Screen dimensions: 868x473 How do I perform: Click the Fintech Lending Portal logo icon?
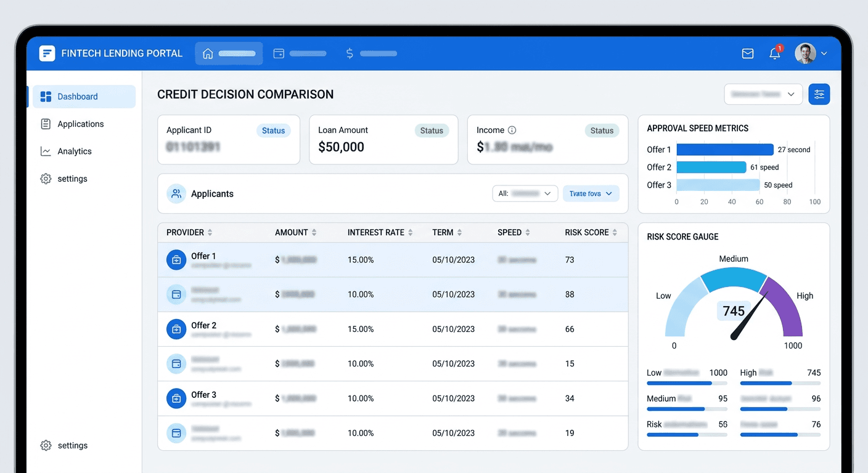[x=47, y=54]
